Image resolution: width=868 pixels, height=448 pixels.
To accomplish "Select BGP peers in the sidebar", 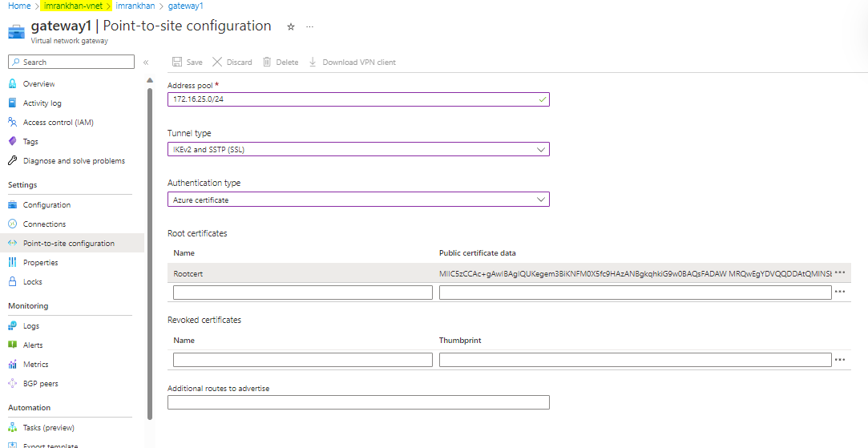I will point(40,383).
